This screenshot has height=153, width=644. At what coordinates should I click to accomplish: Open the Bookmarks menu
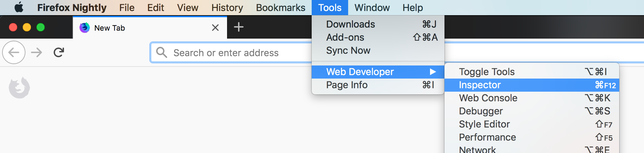[x=280, y=8]
